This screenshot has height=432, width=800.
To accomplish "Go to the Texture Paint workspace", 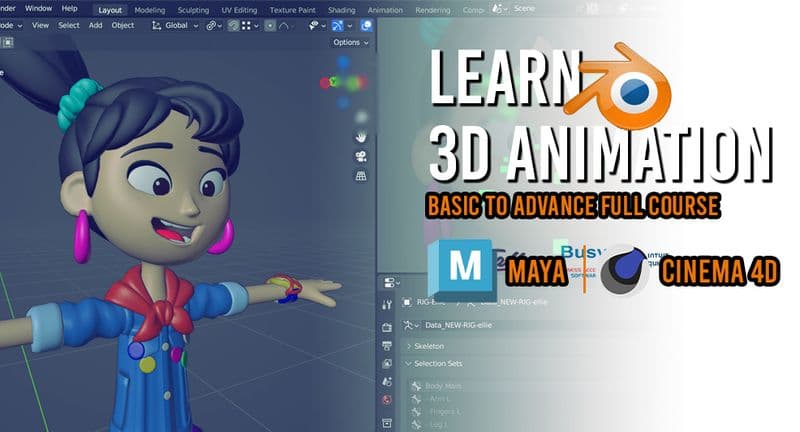I will click(293, 10).
